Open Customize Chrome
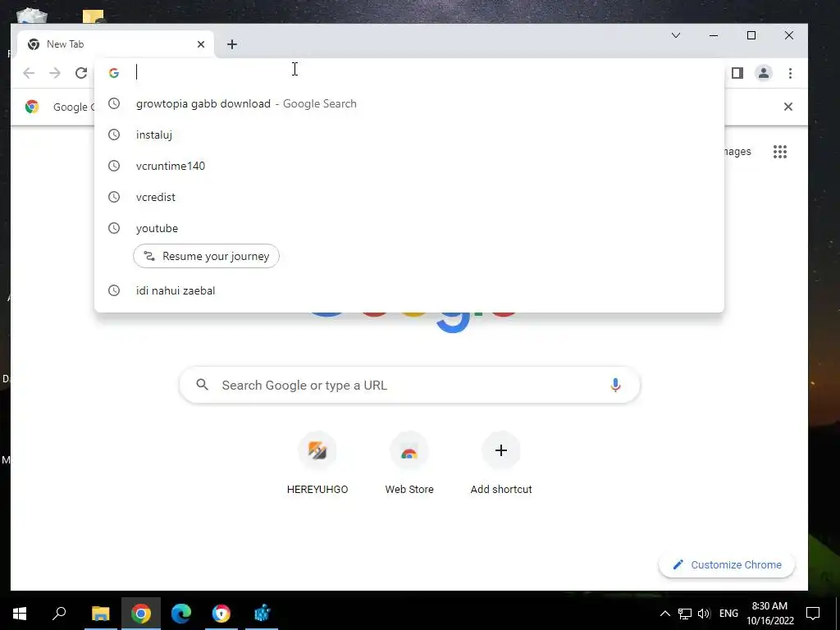The width and height of the screenshot is (840, 630). tap(727, 564)
